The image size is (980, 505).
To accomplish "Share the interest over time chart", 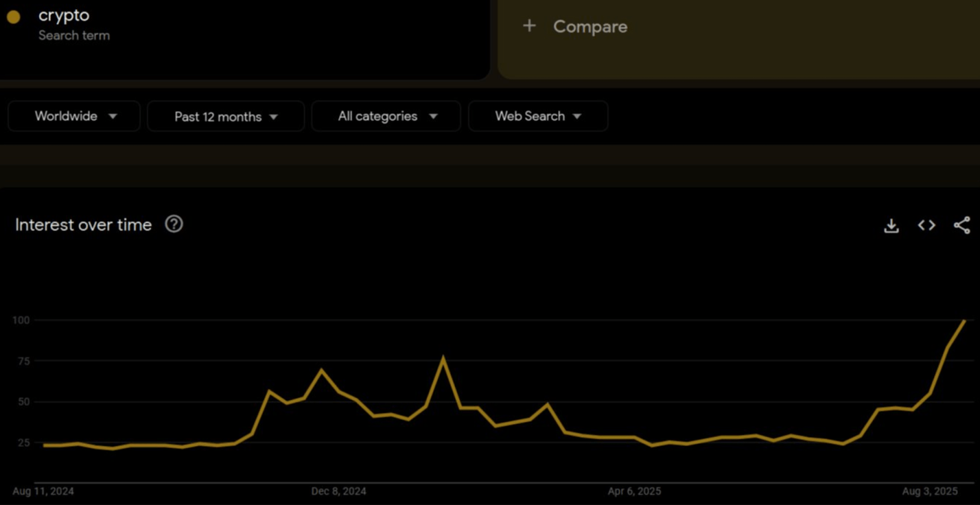I will (962, 226).
